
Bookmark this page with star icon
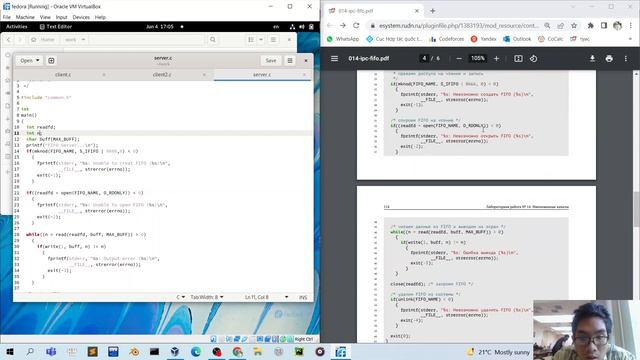[574, 25]
